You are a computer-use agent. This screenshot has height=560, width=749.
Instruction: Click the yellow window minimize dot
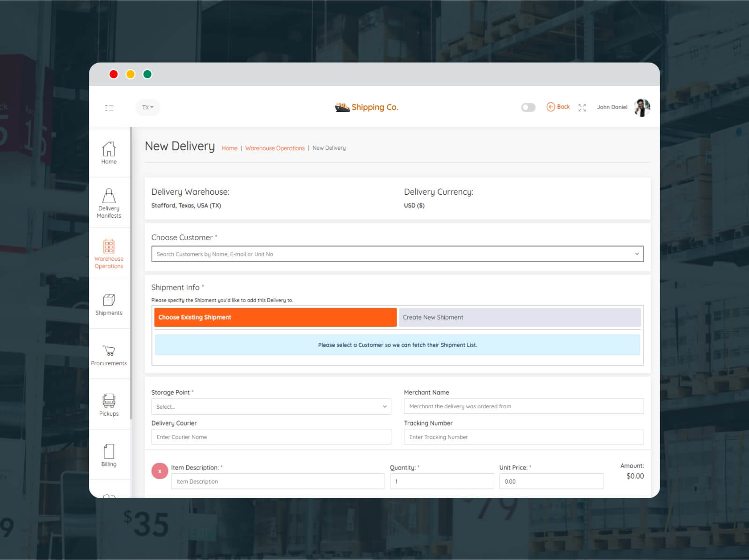click(x=131, y=74)
